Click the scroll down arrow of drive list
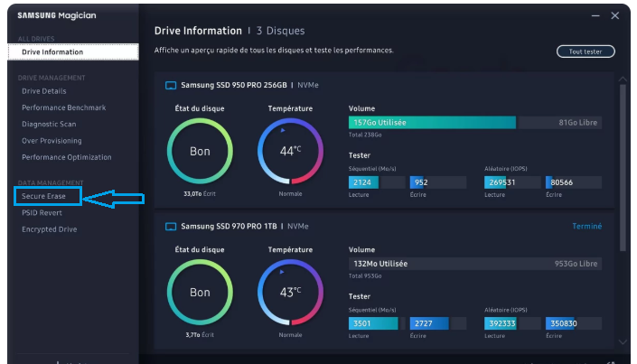 click(x=623, y=342)
